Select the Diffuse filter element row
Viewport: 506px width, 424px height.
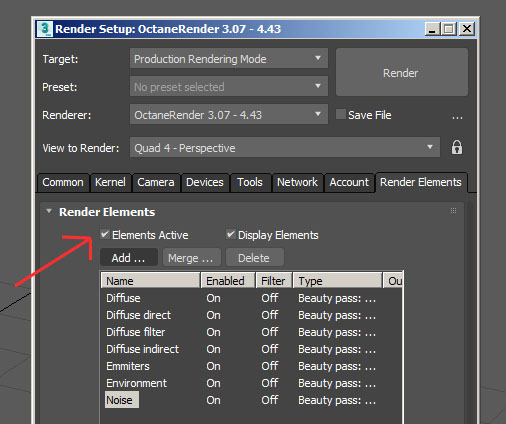pos(252,332)
